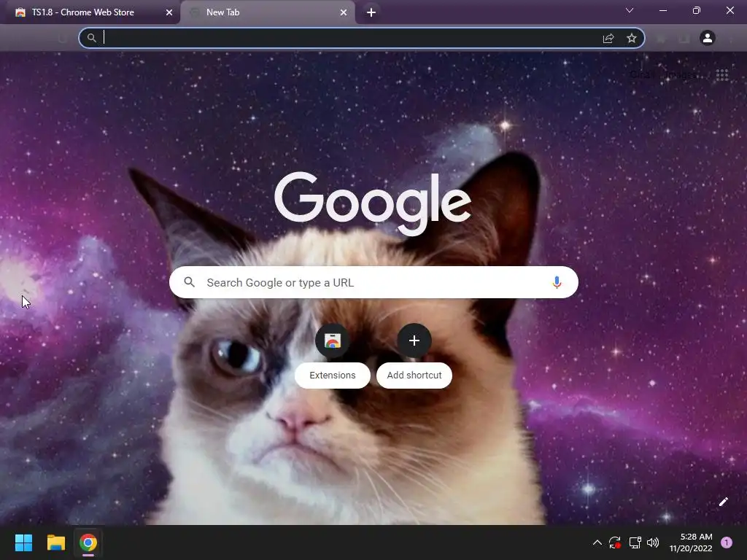747x560 pixels.
Task: Open File Explorer from the taskbar
Action: click(55, 542)
